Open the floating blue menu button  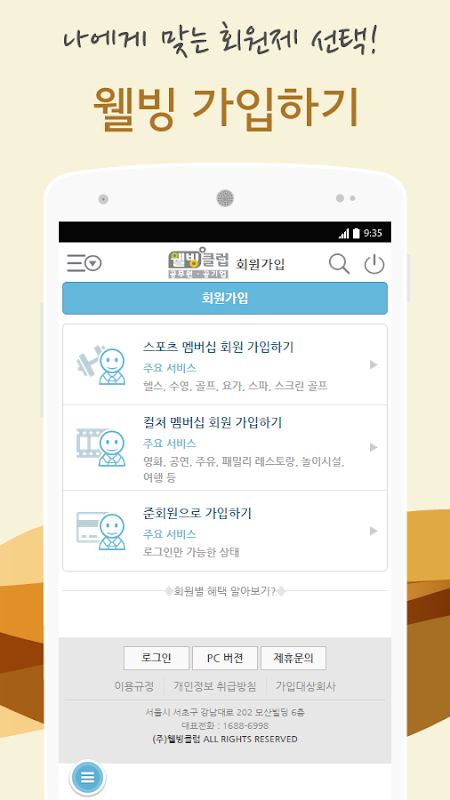tap(88, 777)
